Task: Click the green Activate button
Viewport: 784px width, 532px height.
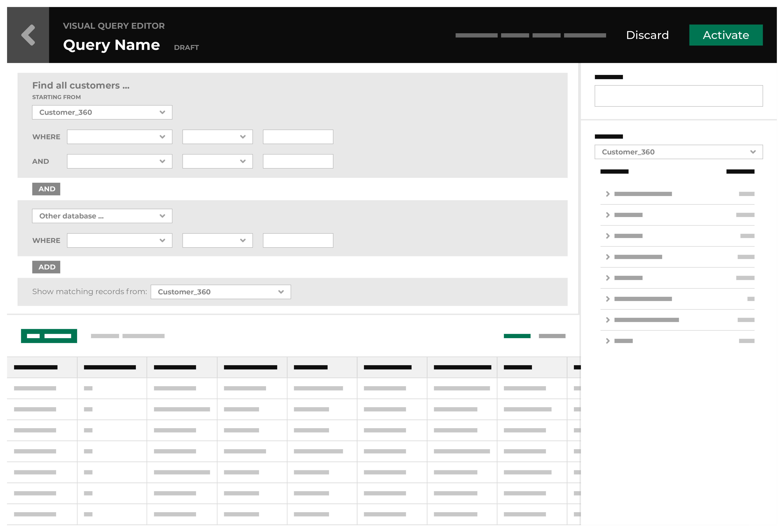Action: (726, 35)
